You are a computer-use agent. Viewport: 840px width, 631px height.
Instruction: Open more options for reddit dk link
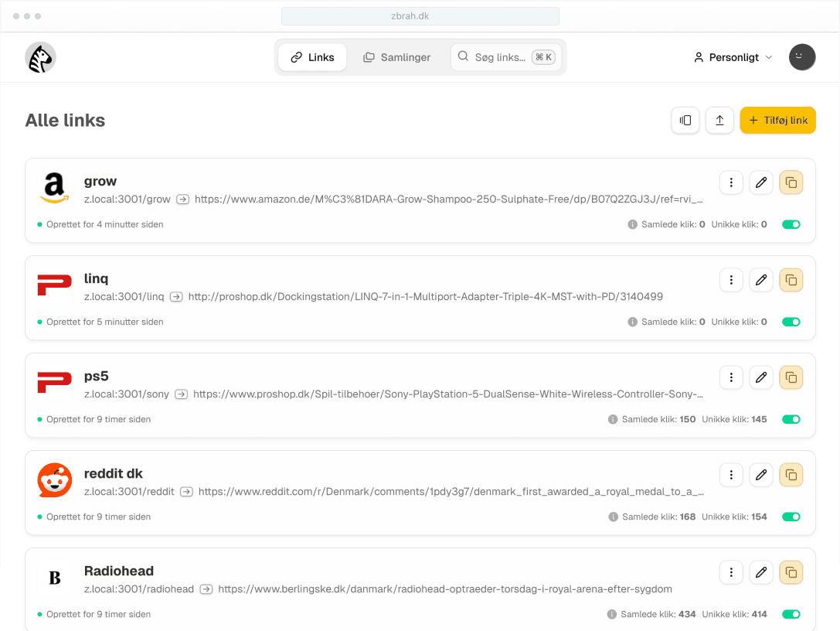[731, 475]
